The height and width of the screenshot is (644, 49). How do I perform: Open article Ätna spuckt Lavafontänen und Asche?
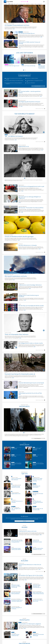[x=16, y=276]
